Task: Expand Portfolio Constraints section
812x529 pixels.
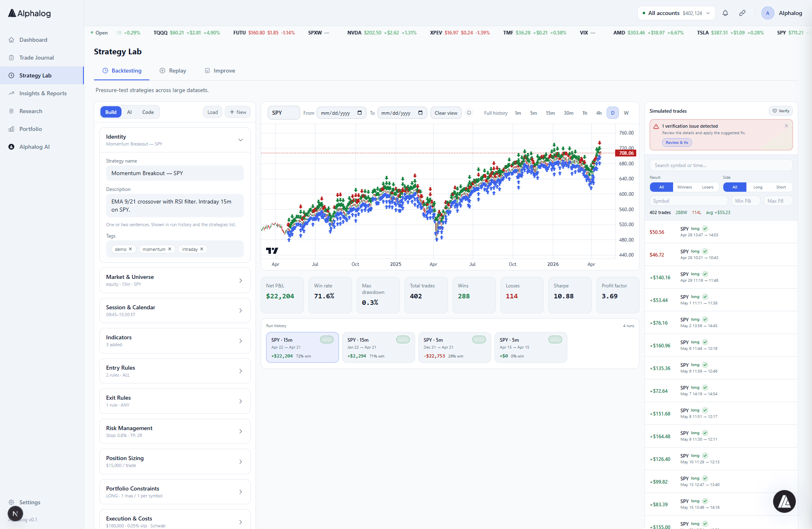Action: coord(175,492)
